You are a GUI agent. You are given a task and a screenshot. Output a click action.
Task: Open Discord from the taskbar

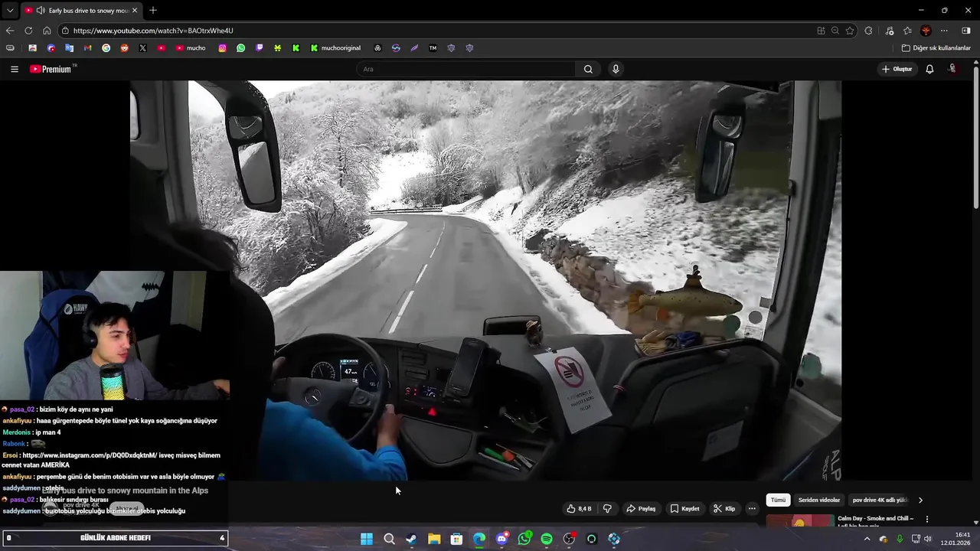[501, 539]
